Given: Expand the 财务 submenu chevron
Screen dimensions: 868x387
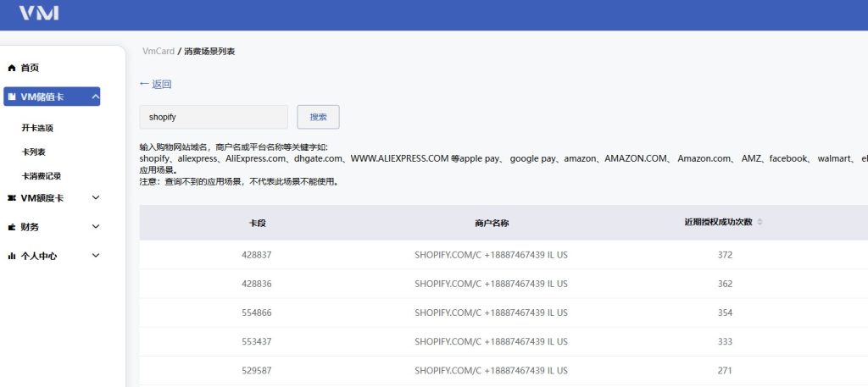Looking at the screenshot, I should click(95, 227).
